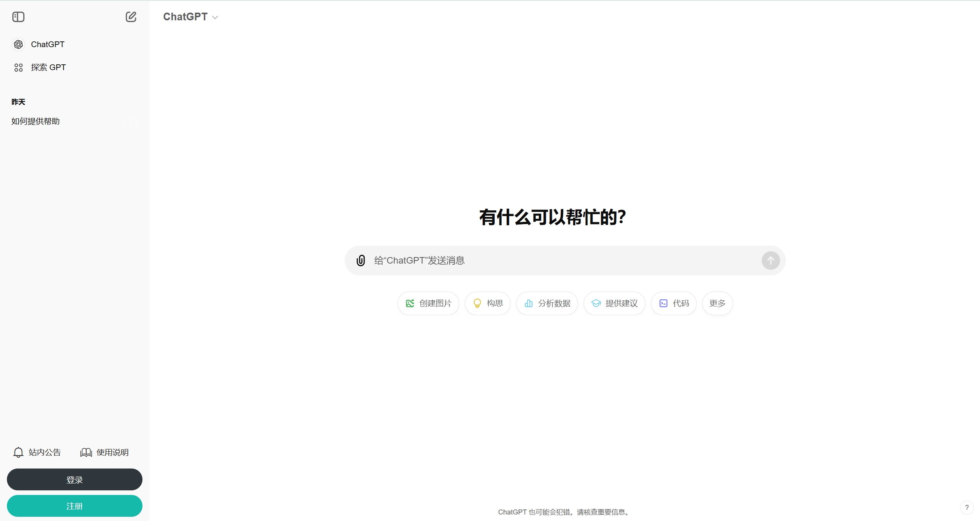This screenshot has height=521, width=980.
Task: Expand the 更多 suggestions chip
Action: pyautogui.click(x=717, y=303)
